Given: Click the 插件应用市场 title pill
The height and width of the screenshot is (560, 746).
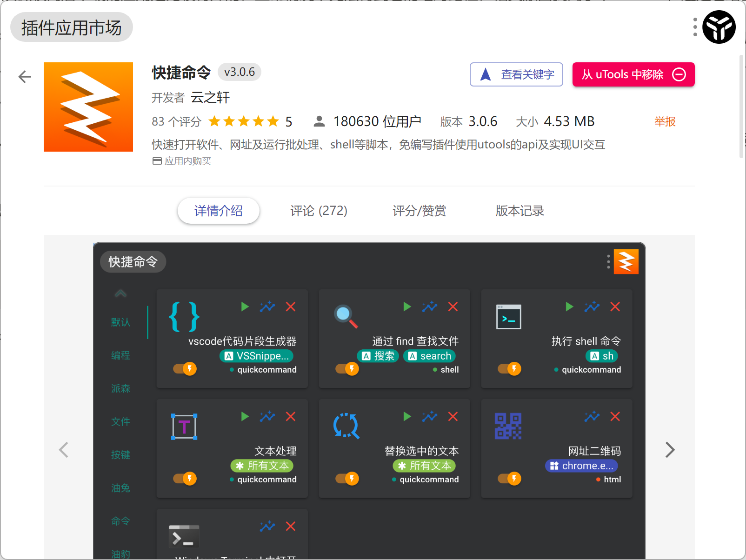Looking at the screenshot, I should pyautogui.click(x=72, y=27).
